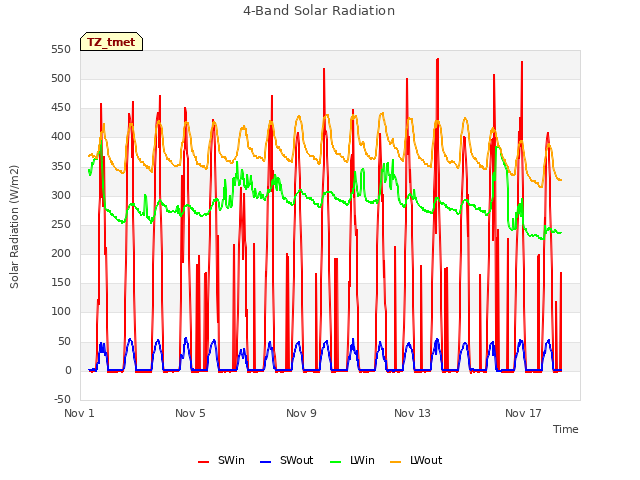The width and height of the screenshot is (640, 480).
Task: Click the tallest SWin peak near Nov 14
Action: click(x=438, y=60)
